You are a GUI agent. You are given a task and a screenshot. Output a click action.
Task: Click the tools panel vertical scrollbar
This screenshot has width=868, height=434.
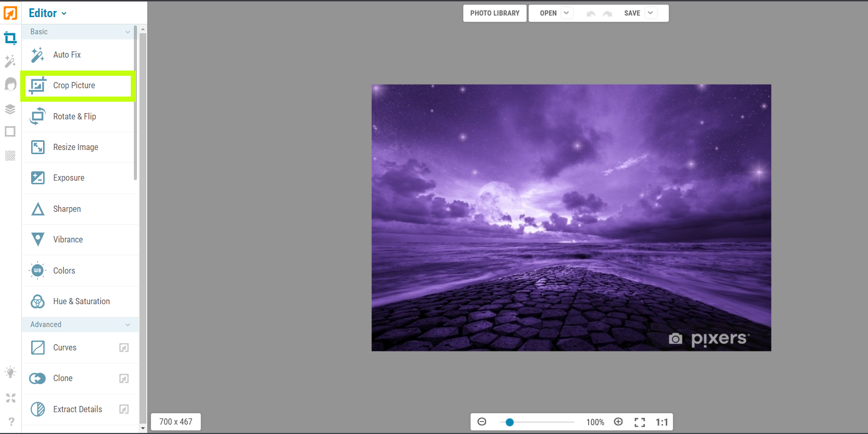pos(143,228)
